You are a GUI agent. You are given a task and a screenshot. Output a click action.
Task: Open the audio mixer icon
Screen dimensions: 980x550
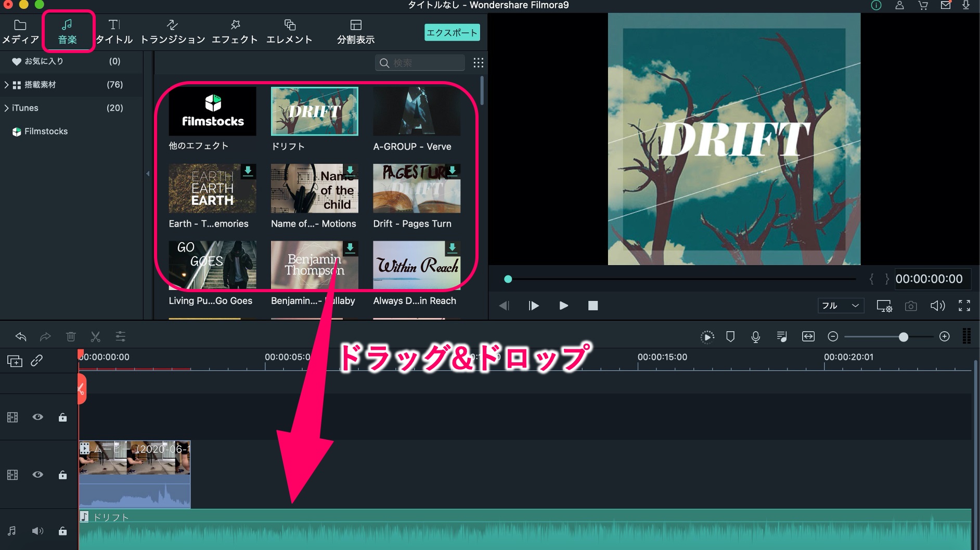click(782, 337)
